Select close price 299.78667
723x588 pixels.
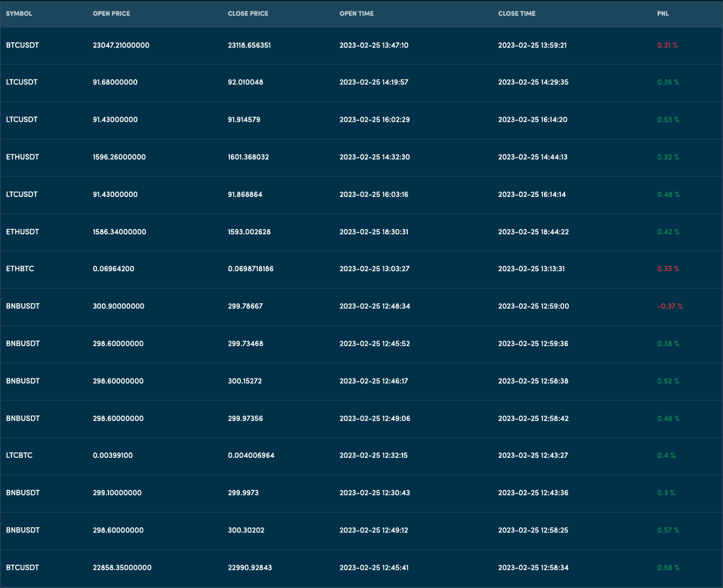pos(245,306)
